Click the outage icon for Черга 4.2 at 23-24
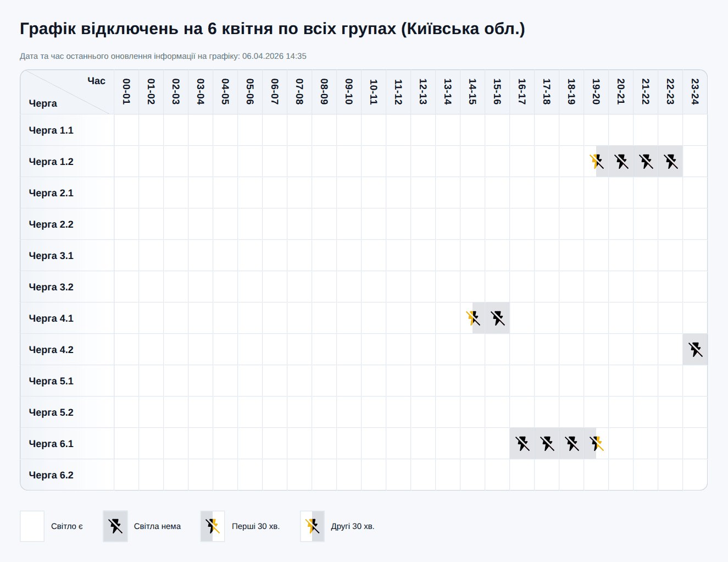The width and height of the screenshot is (728, 562). [695, 349]
